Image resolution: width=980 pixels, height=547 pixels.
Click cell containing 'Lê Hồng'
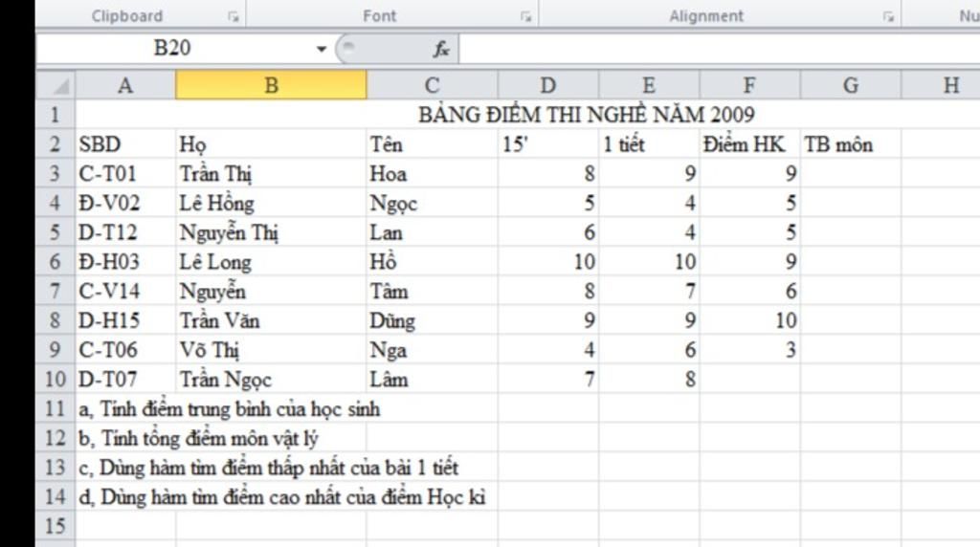click(271, 203)
